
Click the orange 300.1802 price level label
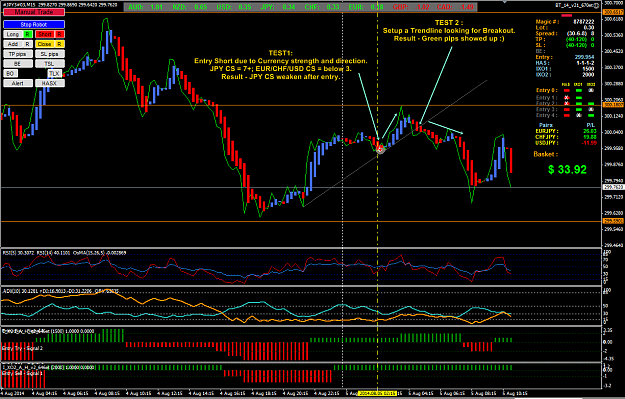tap(613, 105)
